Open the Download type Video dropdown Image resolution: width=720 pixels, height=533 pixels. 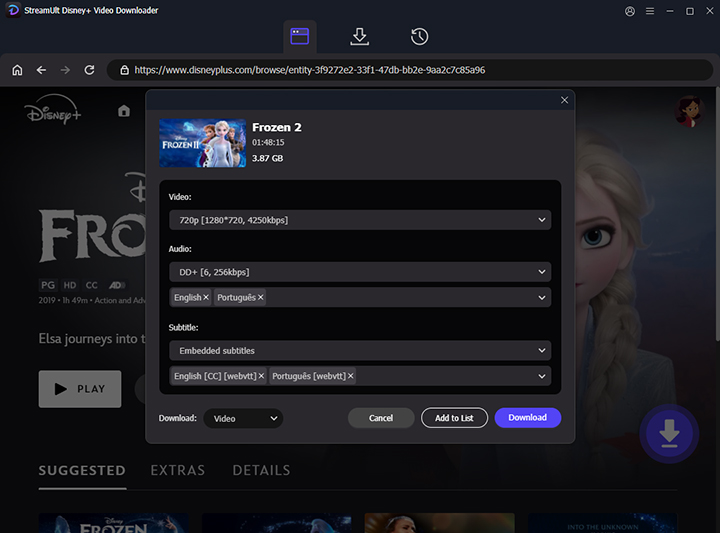243,418
